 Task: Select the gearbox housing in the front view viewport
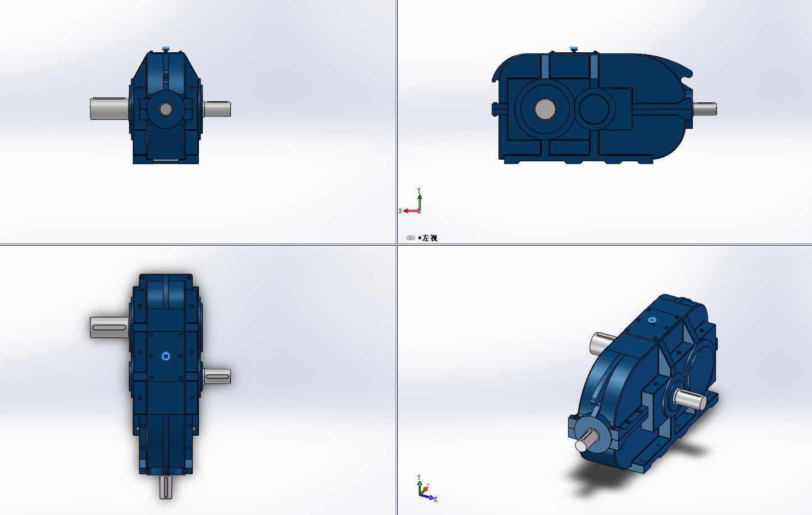[166, 108]
